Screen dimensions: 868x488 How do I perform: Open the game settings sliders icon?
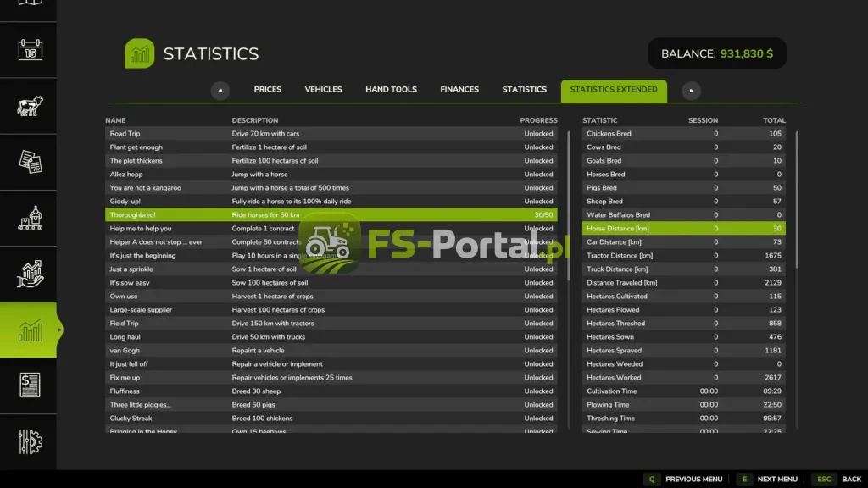pos(30,442)
